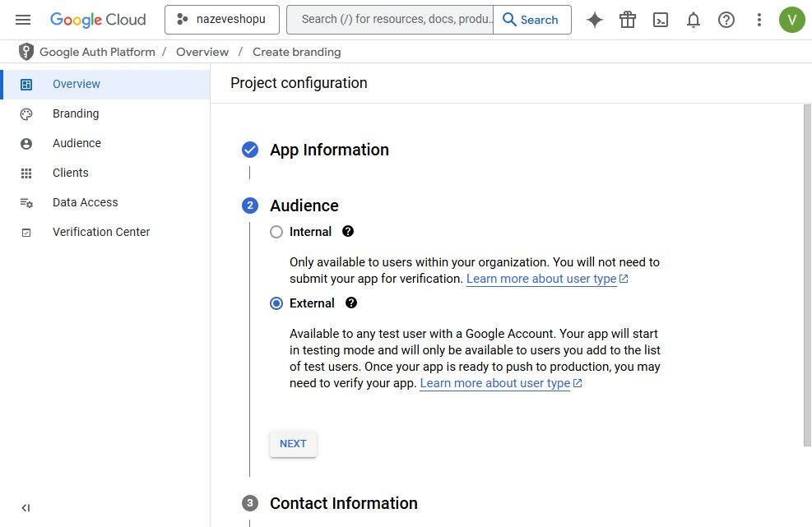Click the help icon beside External

point(351,303)
